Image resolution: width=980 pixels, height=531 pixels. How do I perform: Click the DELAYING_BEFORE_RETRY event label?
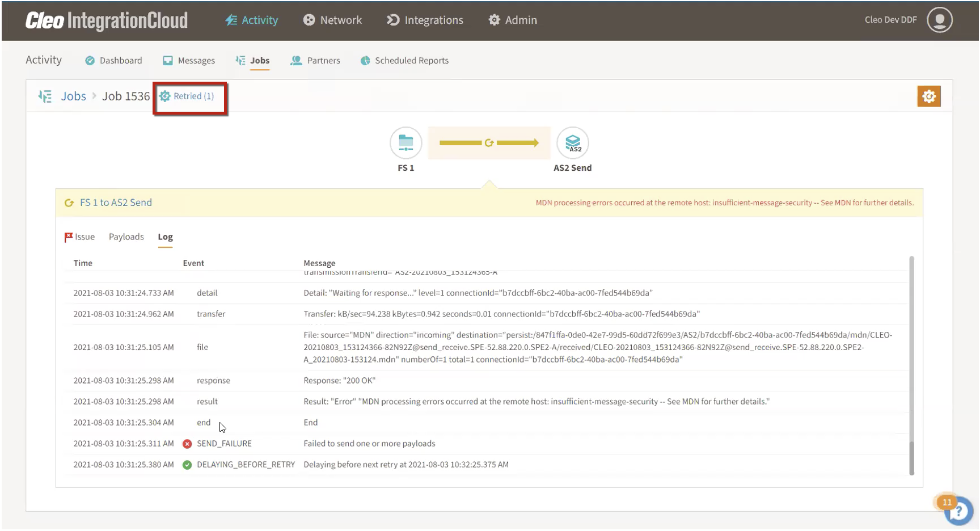pyautogui.click(x=246, y=465)
